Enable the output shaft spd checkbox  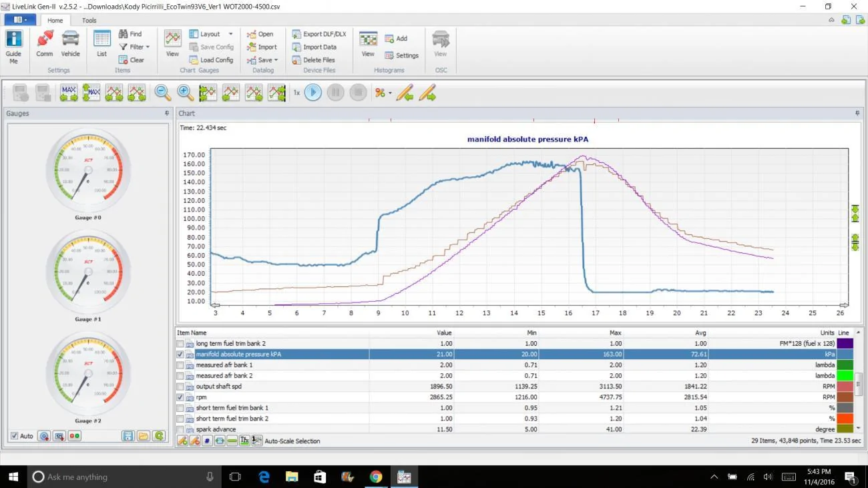tap(180, 387)
